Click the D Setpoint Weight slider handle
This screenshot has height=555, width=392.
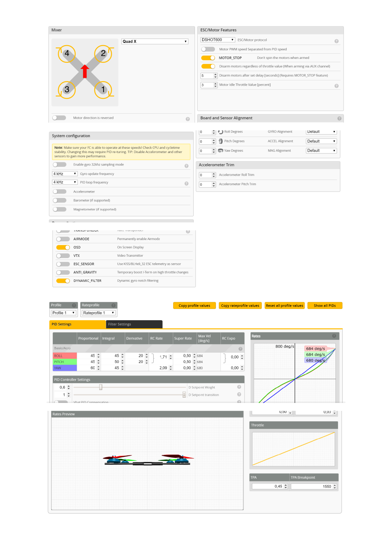[x=101, y=387]
